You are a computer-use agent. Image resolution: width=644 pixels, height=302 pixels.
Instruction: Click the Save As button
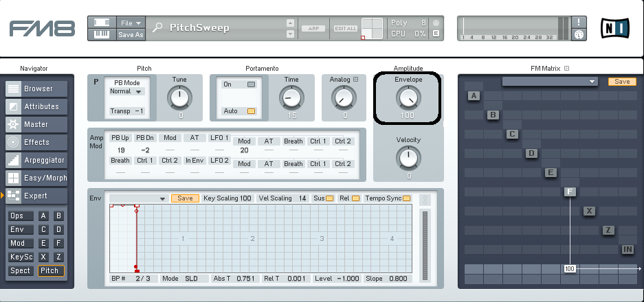click(x=131, y=35)
